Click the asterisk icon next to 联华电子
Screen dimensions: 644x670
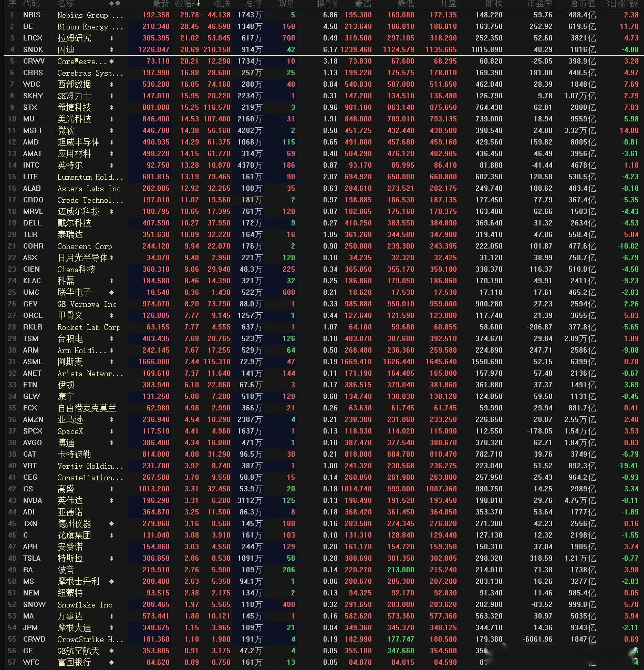pos(111,293)
